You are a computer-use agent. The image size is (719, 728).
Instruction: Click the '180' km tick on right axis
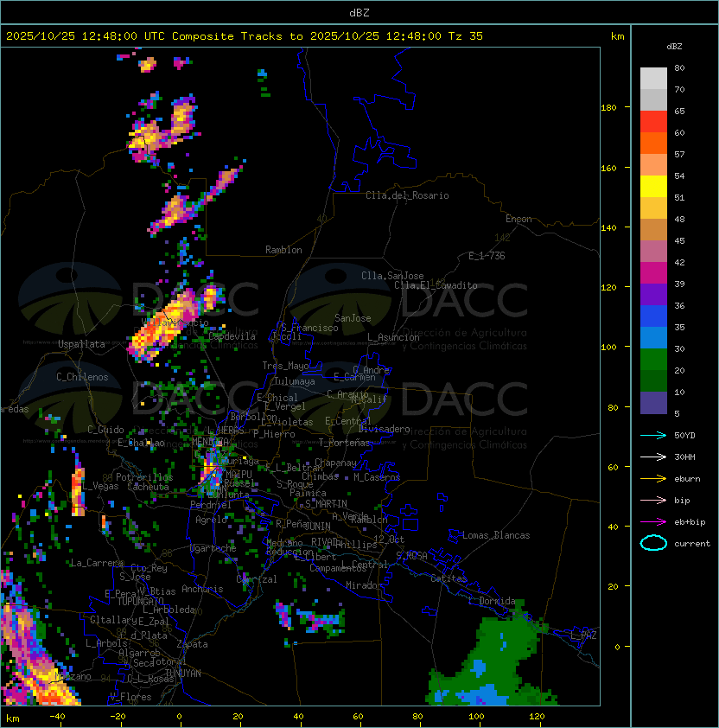click(608, 108)
